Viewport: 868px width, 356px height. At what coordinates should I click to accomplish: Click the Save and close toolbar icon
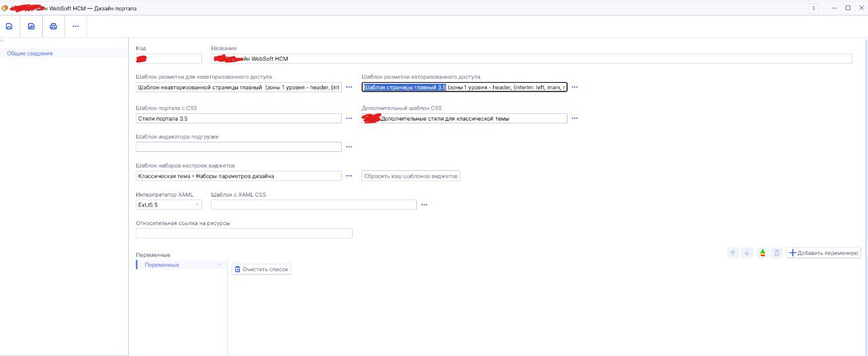[x=31, y=26]
